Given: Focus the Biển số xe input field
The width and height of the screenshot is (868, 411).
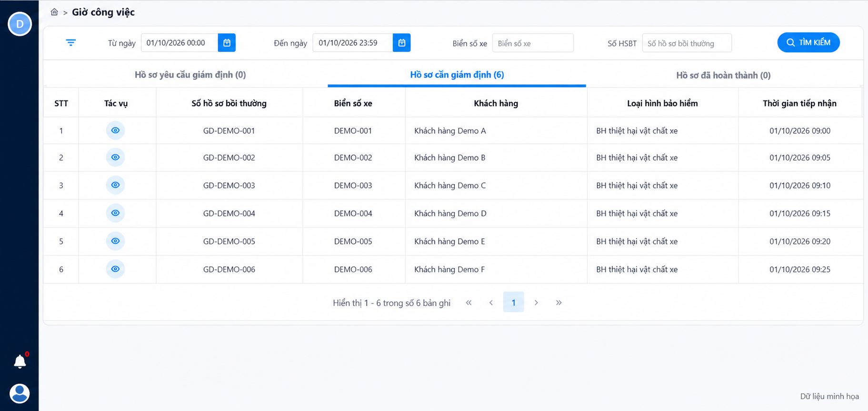Looking at the screenshot, I should point(533,43).
